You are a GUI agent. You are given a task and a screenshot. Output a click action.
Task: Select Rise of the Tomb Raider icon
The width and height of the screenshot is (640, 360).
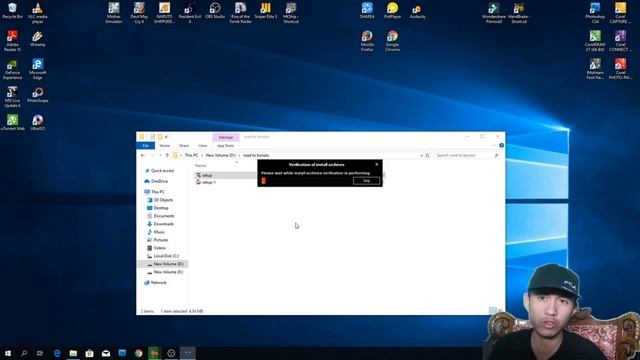[x=240, y=12]
